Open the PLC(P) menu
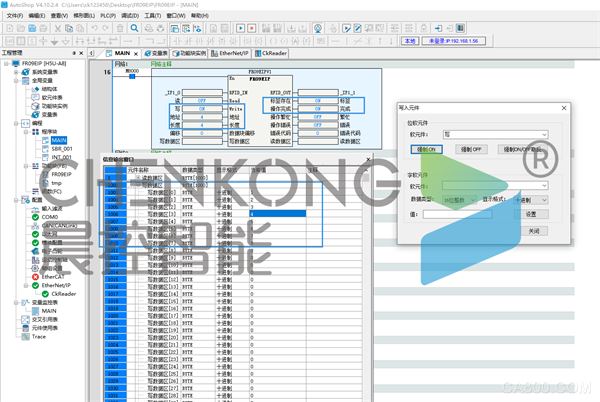 (x=108, y=16)
